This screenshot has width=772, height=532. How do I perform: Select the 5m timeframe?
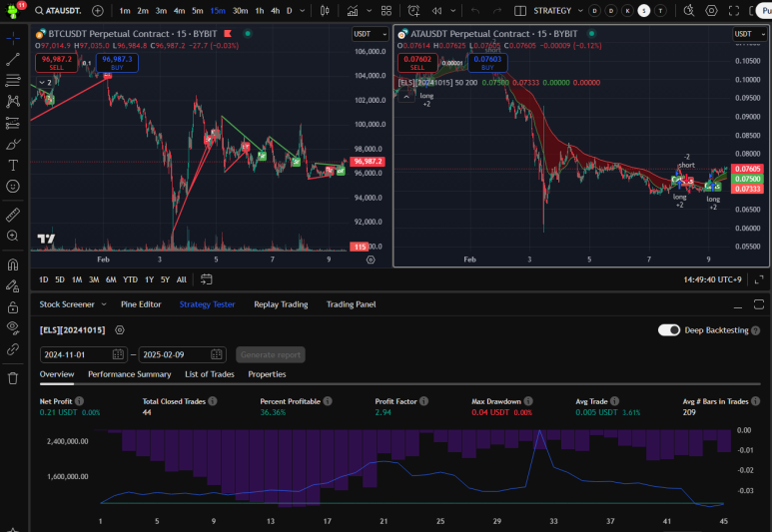(198, 10)
